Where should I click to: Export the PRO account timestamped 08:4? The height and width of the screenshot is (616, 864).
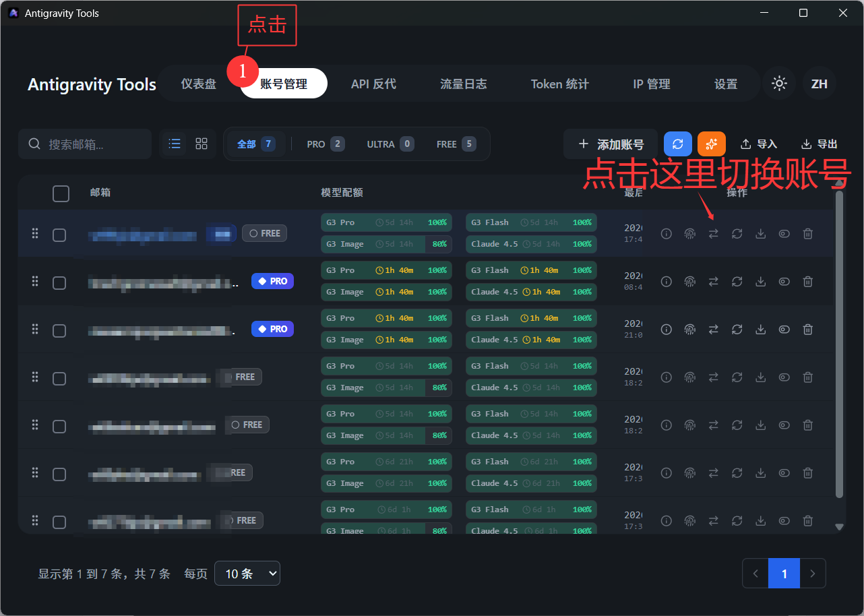[761, 282]
